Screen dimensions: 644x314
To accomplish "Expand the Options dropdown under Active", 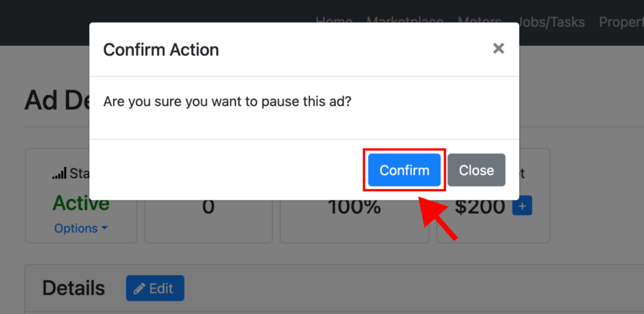I will click(x=81, y=229).
